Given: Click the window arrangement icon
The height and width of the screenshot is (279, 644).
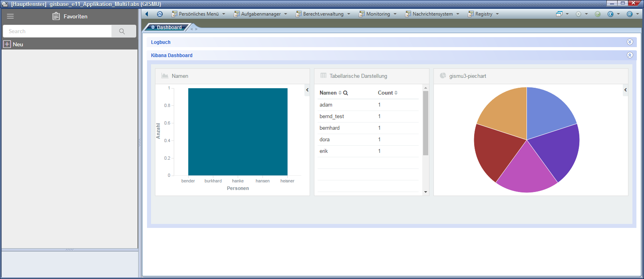Looking at the screenshot, I should (559, 14).
